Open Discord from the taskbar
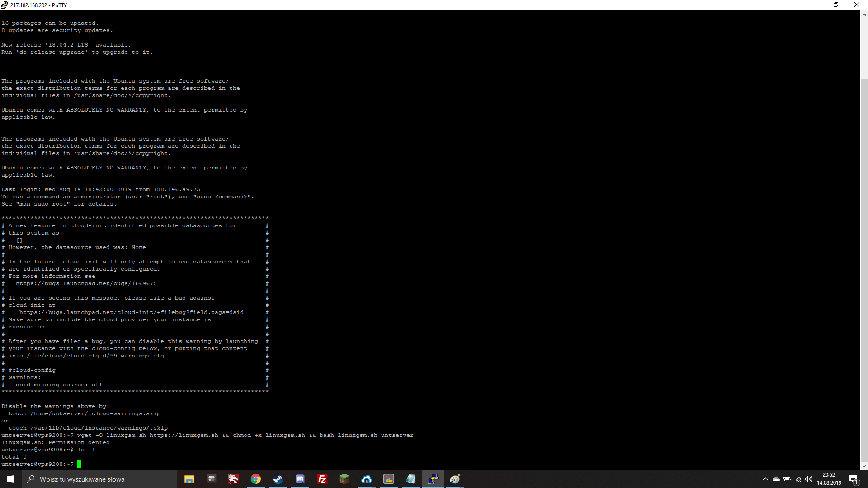The width and height of the screenshot is (868, 488). point(300,479)
